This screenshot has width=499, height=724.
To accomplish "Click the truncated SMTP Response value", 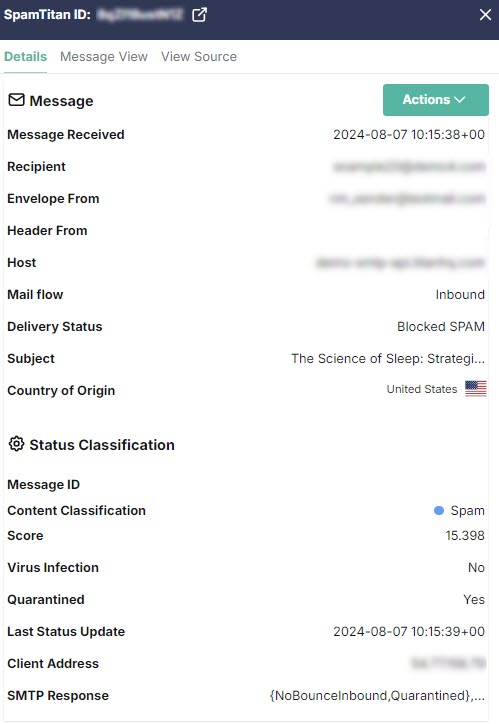I will (x=377, y=695).
